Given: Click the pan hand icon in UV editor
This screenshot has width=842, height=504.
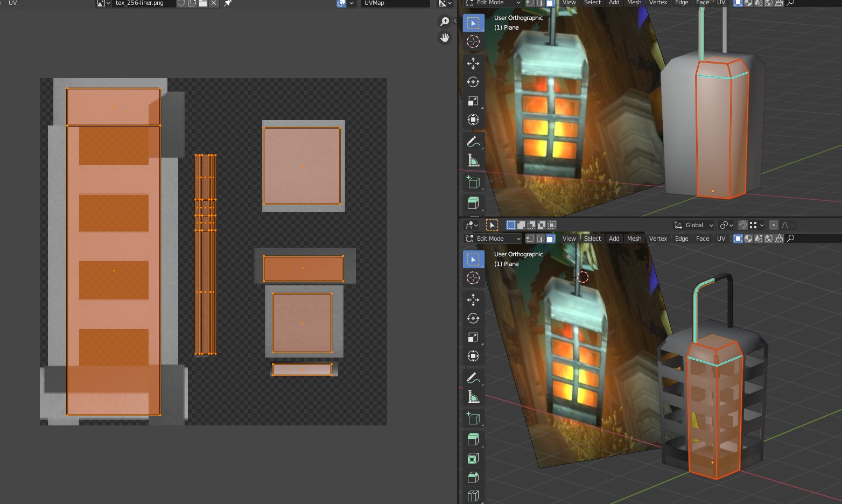Looking at the screenshot, I should coord(445,38).
